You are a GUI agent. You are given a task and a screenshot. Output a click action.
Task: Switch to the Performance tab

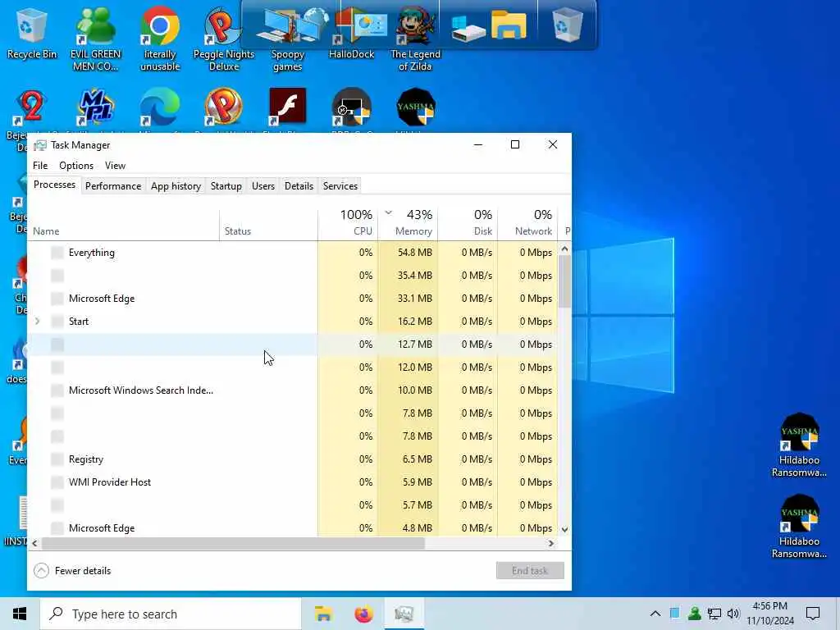[x=113, y=186]
